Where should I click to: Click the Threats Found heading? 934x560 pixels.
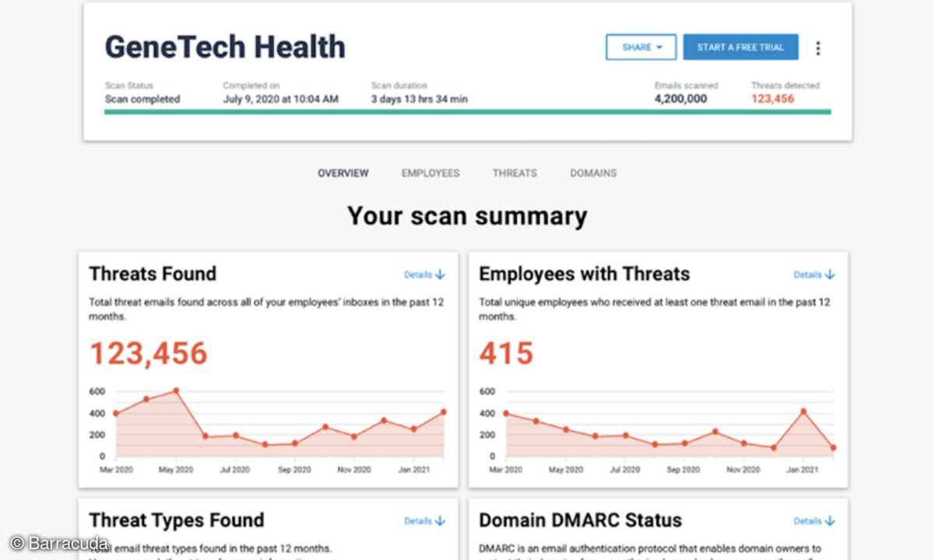point(153,274)
